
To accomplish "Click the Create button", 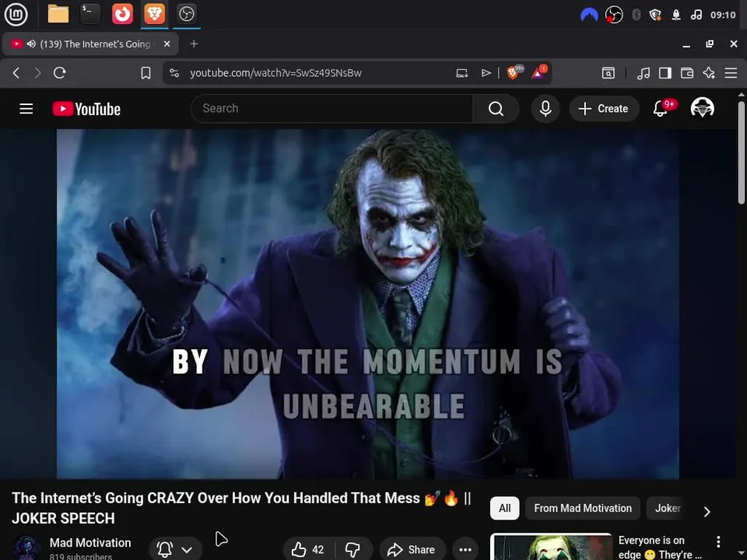I will [x=604, y=109].
